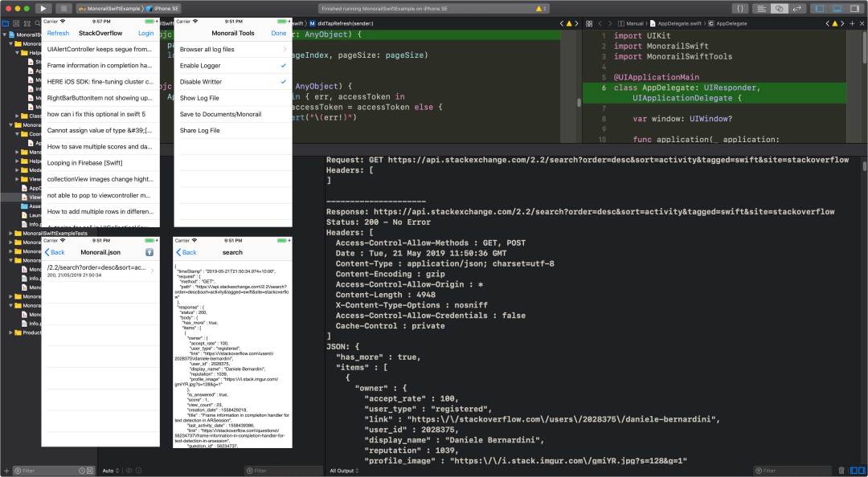Viewport: 868px width, 477px height.
Task: Tap Back on the Monorail.json screen
Action: [x=55, y=252]
